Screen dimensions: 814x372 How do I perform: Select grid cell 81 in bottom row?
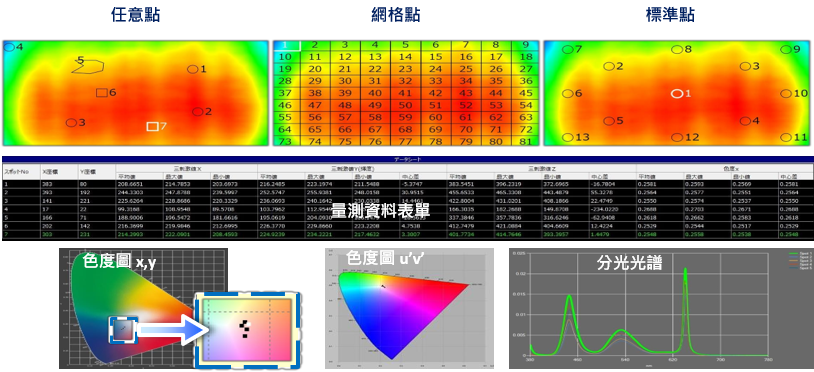525,142
